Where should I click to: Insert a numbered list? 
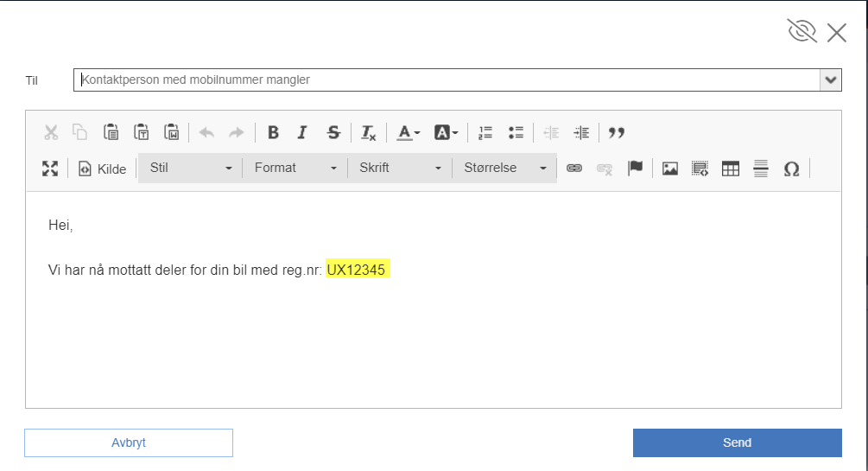(485, 133)
